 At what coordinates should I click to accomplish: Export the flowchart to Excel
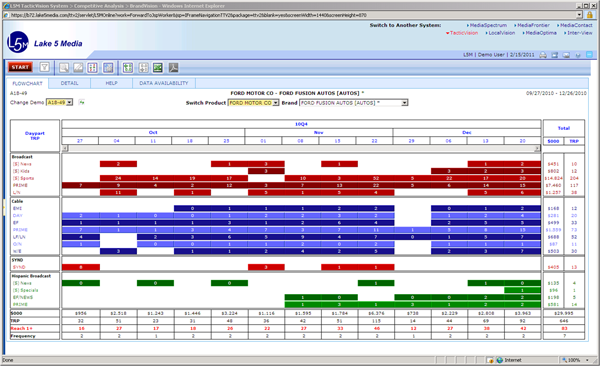tap(158, 68)
